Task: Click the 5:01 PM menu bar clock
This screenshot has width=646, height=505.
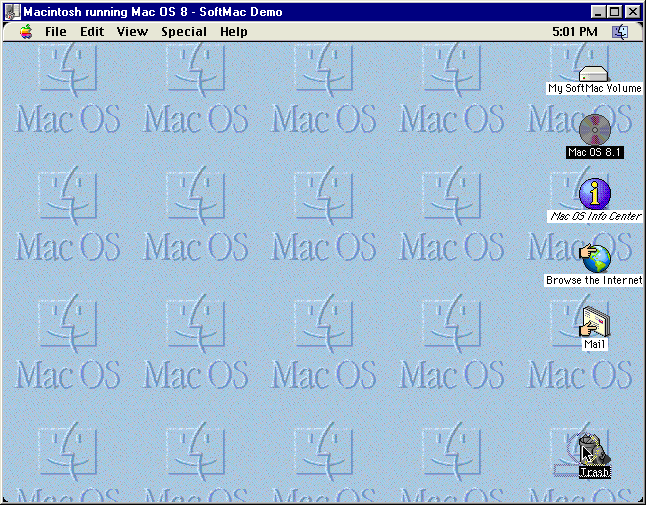Action: pos(575,32)
